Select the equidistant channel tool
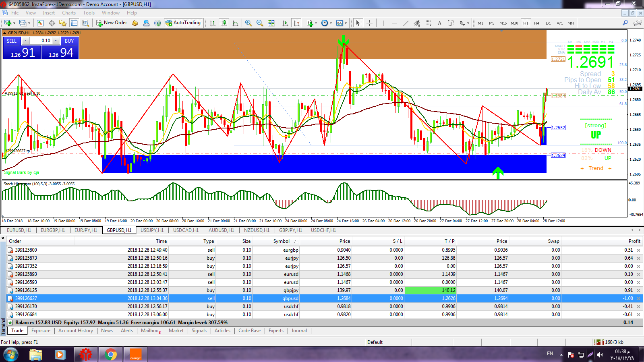The height and width of the screenshot is (362, 644). tap(417, 23)
